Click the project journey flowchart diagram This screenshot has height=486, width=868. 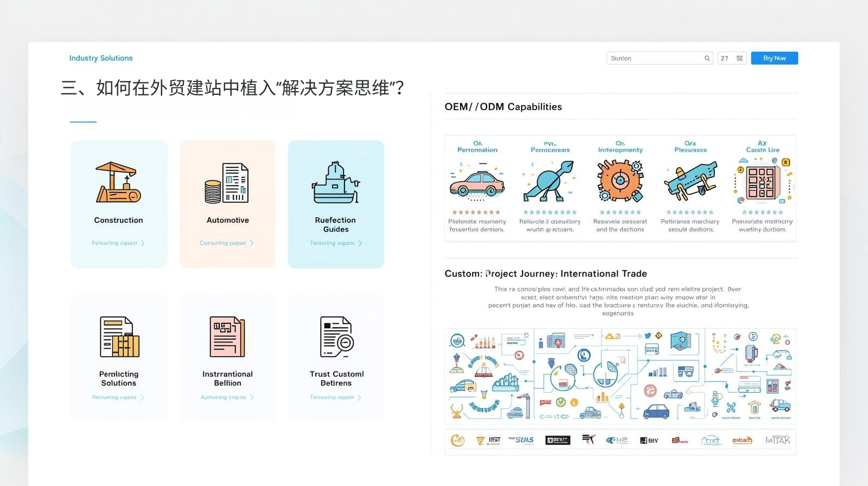tap(620, 376)
